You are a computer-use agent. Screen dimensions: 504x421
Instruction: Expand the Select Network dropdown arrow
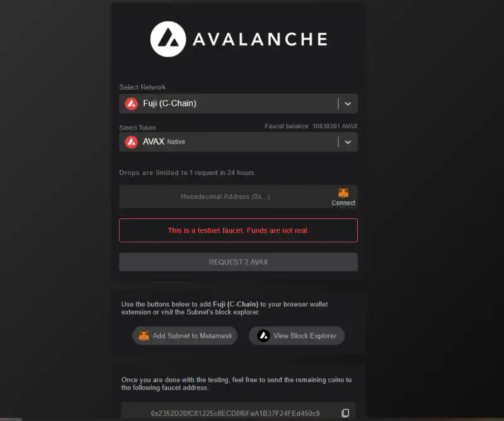coord(348,104)
